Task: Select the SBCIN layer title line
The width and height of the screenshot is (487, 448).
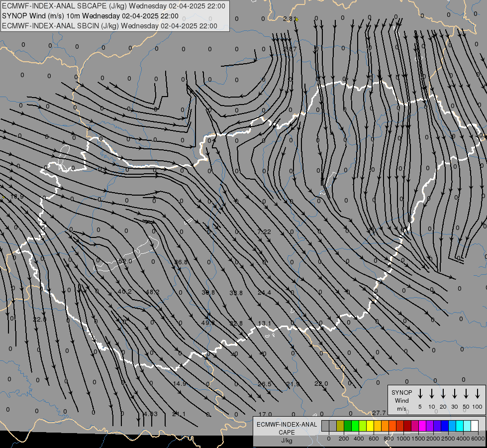Action: coord(109,26)
